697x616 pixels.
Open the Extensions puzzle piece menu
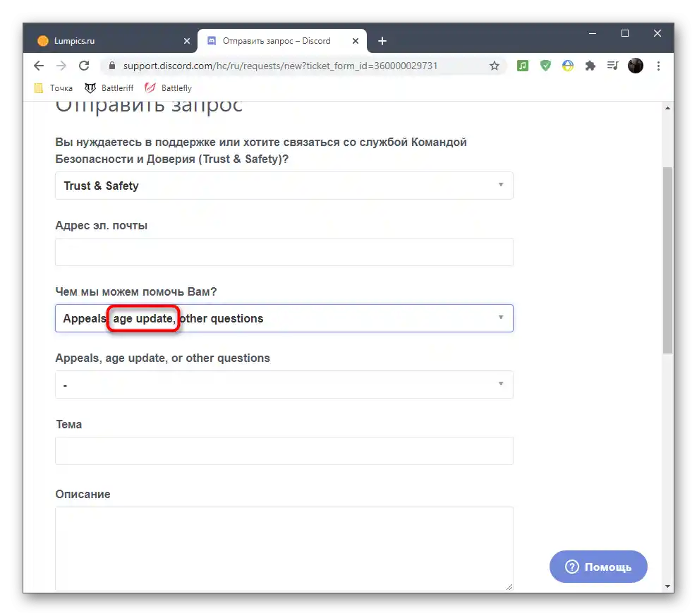tap(590, 66)
